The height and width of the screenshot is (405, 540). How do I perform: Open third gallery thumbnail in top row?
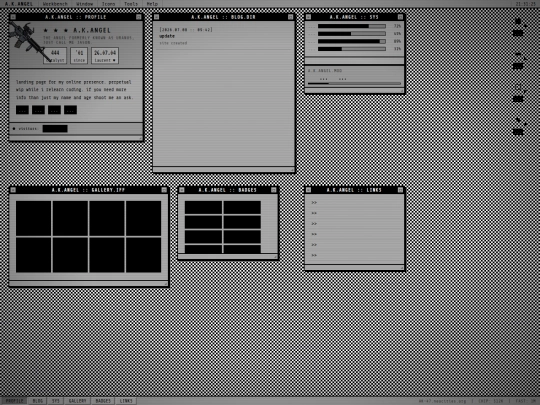pyautogui.click(x=107, y=218)
